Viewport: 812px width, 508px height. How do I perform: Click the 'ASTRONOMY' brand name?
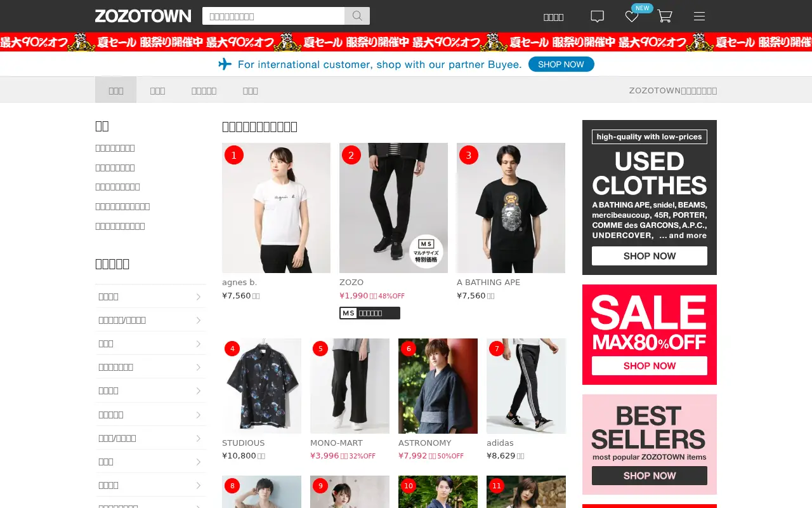point(424,443)
